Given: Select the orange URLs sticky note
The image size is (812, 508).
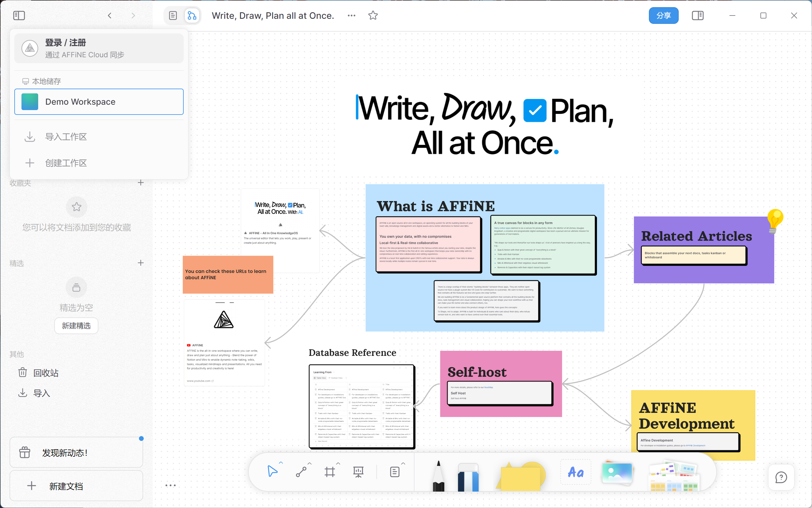Looking at the screenshot, I should point(228,274).
